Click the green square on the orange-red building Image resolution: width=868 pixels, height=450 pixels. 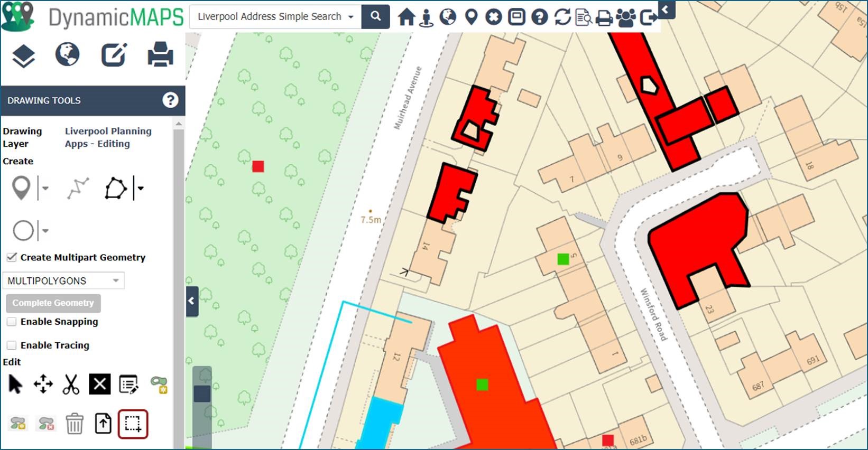point(482,385)
